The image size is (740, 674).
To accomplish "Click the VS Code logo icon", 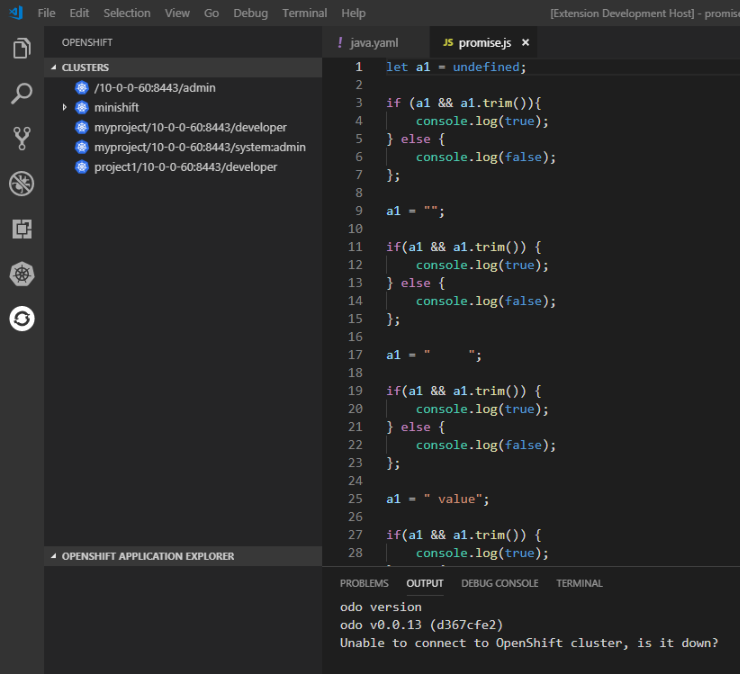I will [16, 13].
